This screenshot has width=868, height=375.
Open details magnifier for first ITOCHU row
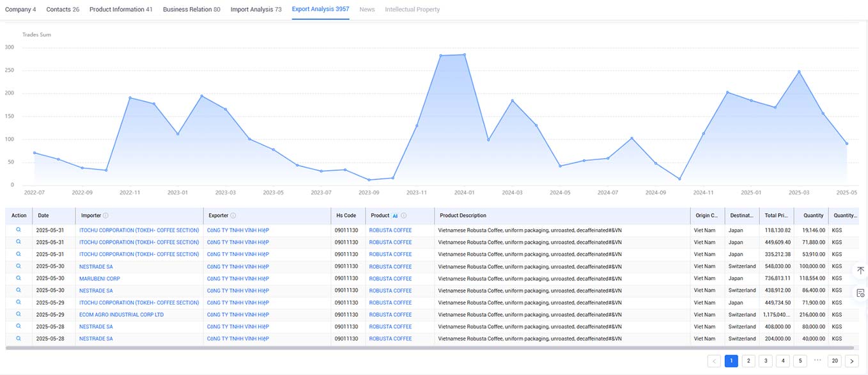point(19,230)
